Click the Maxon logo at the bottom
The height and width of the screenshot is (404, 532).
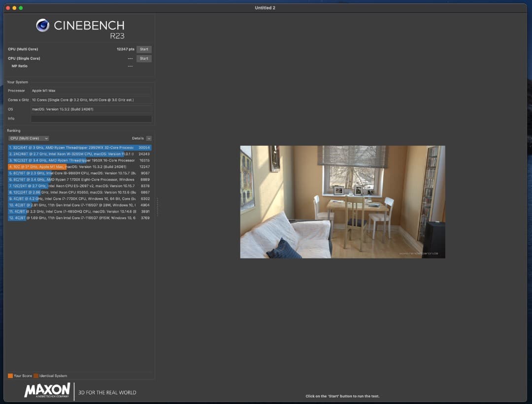pos(47,391)
